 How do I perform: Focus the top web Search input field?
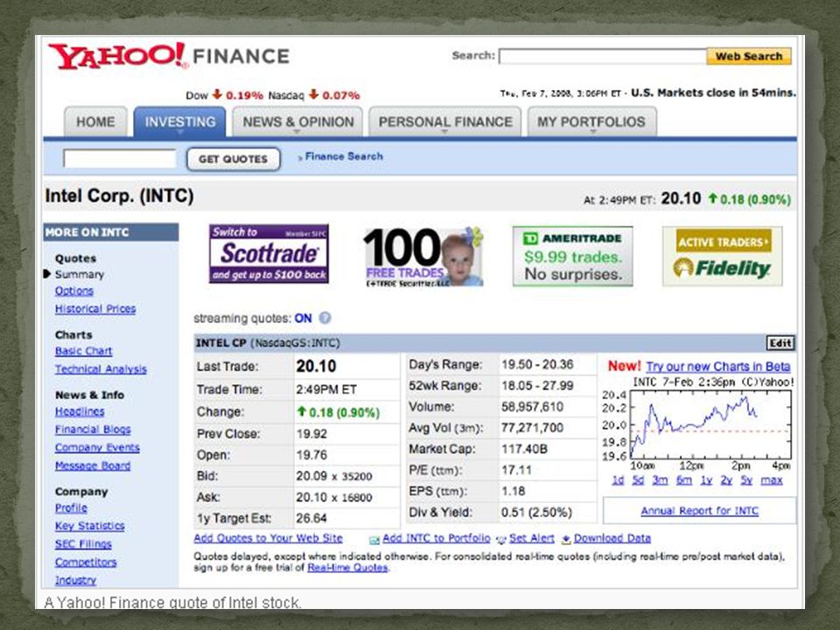point(603,56)
